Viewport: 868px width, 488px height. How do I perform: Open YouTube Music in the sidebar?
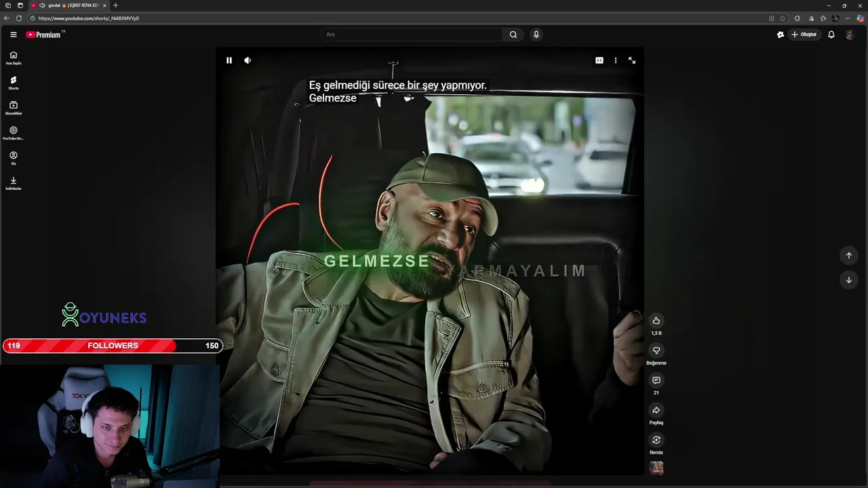14,133
